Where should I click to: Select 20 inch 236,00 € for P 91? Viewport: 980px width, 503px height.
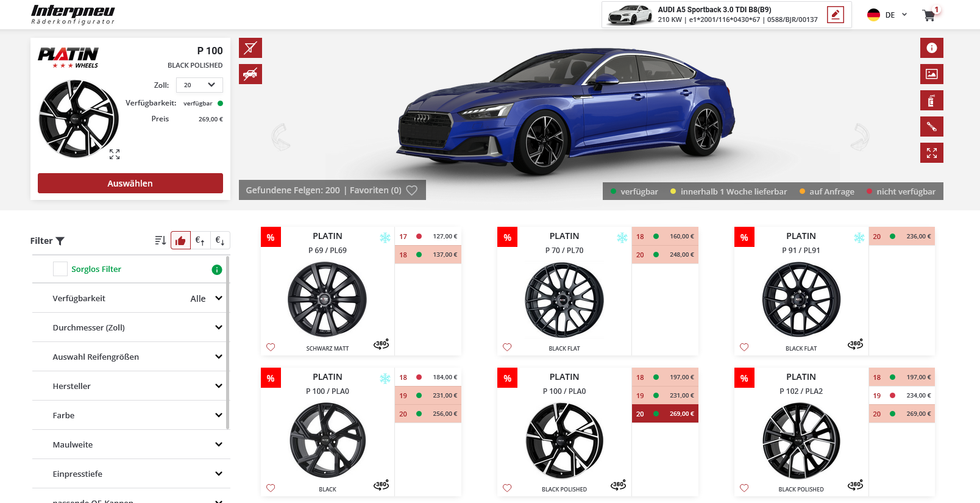[x=901, y=237]
